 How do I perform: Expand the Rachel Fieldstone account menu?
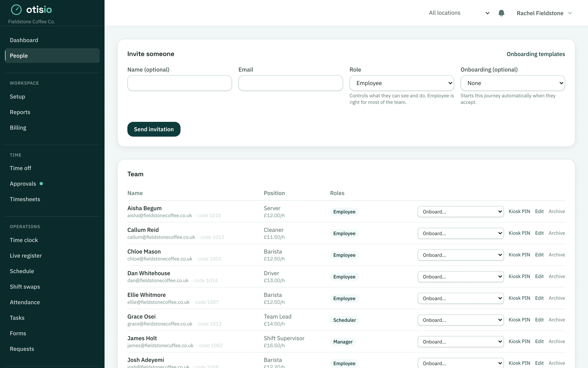(x=544, y=13)
